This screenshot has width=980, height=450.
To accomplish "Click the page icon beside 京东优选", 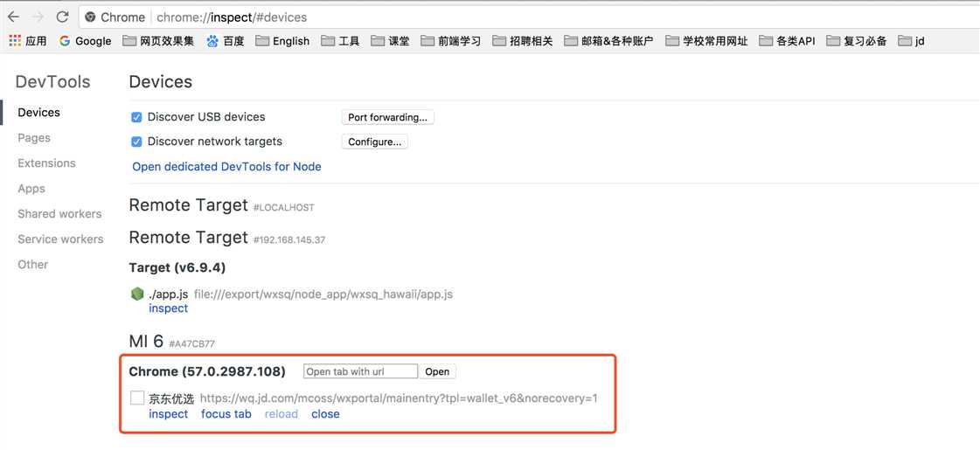I will point(137,398).
